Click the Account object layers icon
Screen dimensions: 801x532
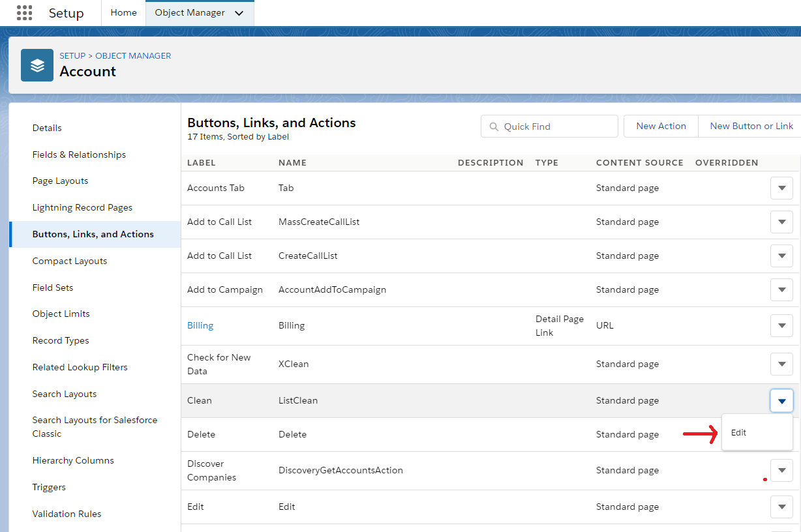(37, 65)
